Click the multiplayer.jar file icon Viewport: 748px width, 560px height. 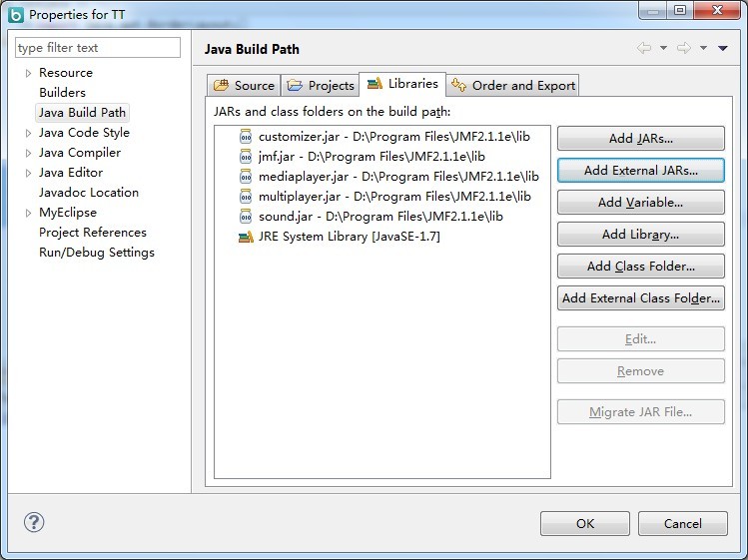(246, 197)
